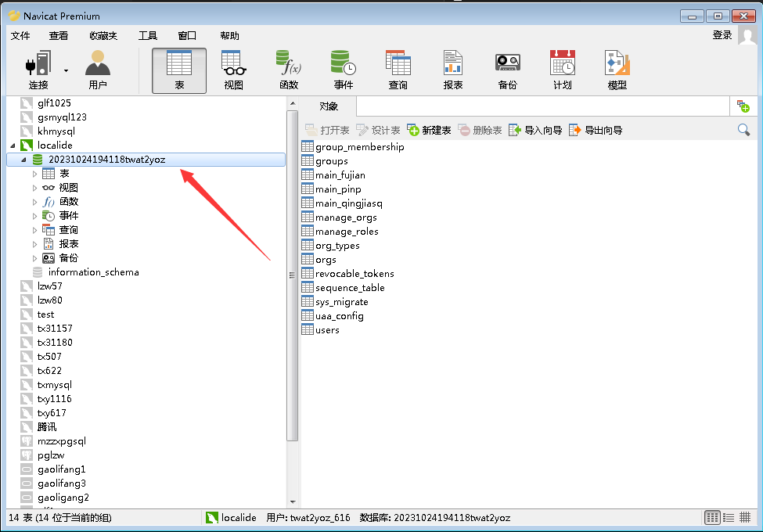Screen dimensions: 763x532
Task: Expand the 事件 events tree node
Action: point(34,216)
